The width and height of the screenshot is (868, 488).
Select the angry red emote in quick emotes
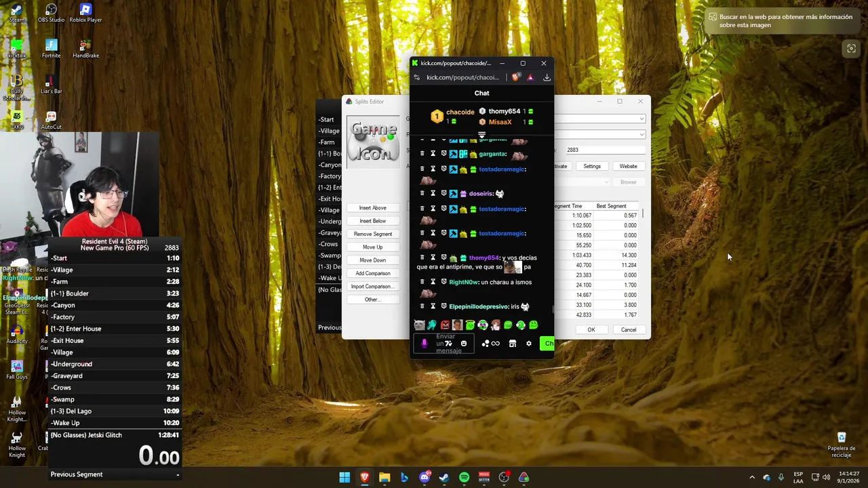[x=445, y=325]
